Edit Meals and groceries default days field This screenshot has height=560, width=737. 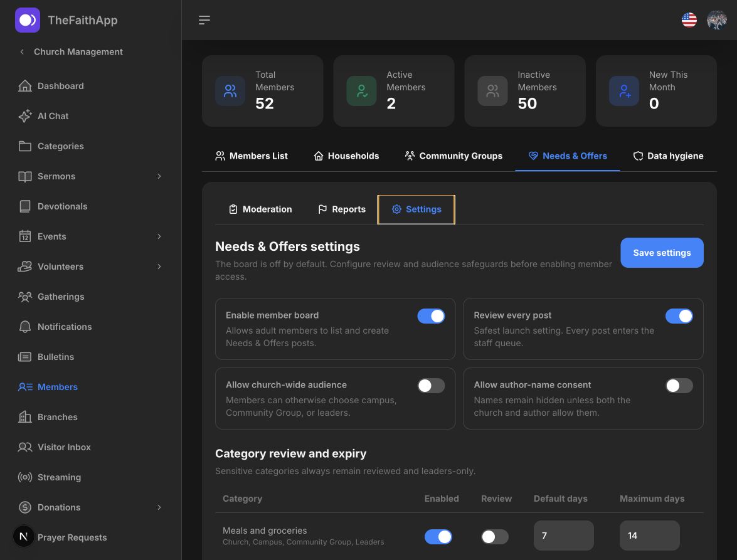pyautogui.click(x=563, y=536)
